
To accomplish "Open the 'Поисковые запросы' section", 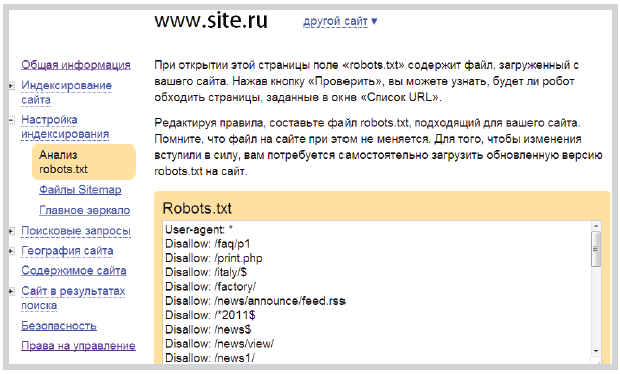I will (x=76, y=231).
